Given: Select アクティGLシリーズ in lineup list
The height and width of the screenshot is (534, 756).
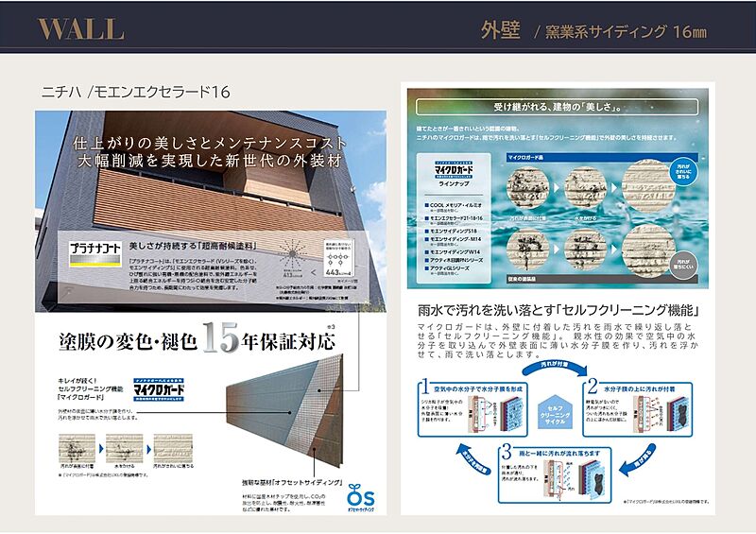Looking at the screenshot, I should pyautogui.click(x=446, y=268).
